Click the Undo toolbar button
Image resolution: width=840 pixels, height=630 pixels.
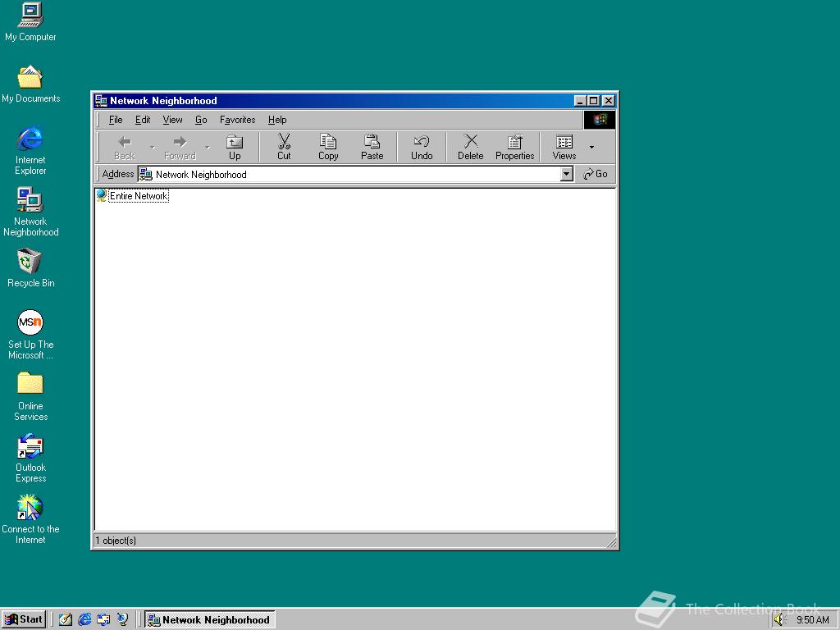coord(422,148)
